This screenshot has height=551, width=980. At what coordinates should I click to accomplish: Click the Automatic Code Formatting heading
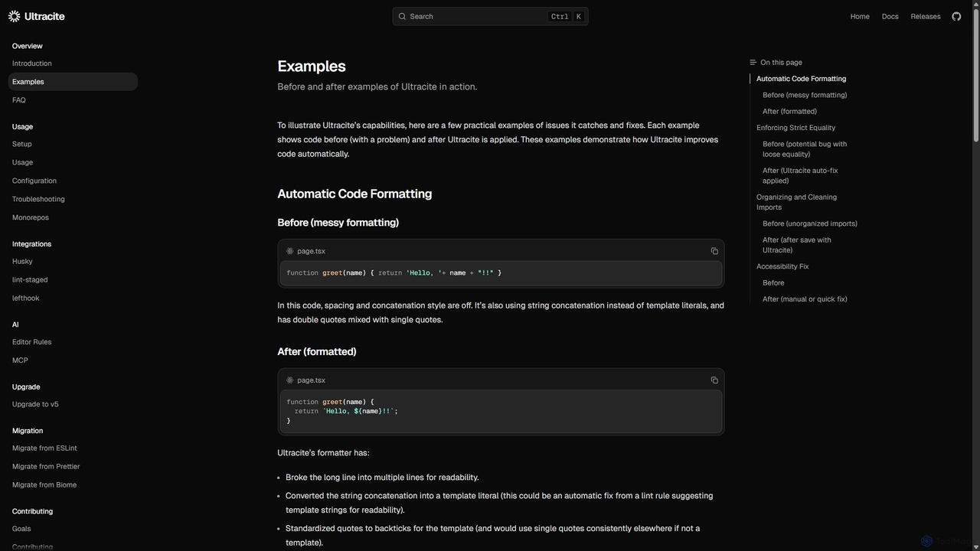354,194
